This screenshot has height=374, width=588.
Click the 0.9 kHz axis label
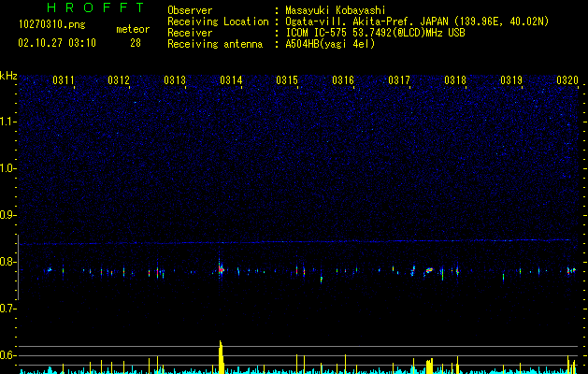pyautogui.click(x=7, y=215)
